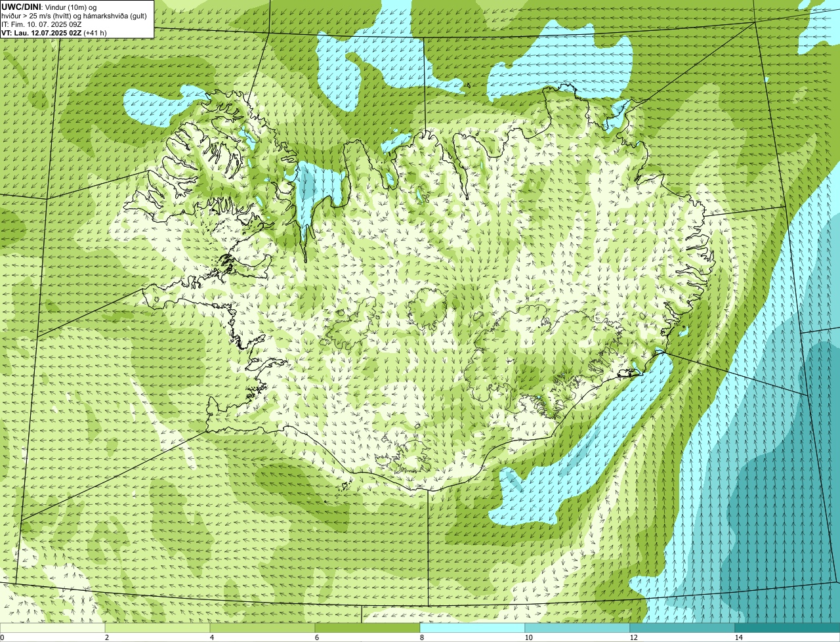Viewport: 840px width, 642px height.
Task: Click the 'IT: Fim. 10. 07. 2025 09Z' line
Action: 41,24
